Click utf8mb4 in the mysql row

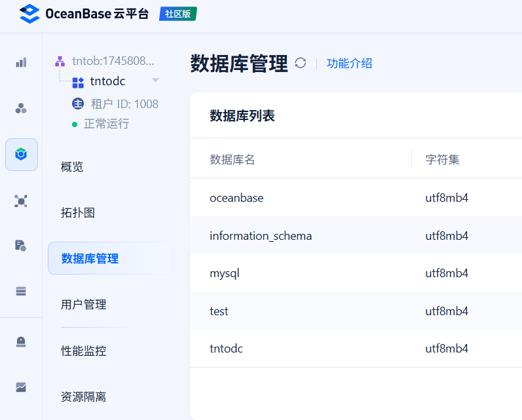(x=447, y=273)
